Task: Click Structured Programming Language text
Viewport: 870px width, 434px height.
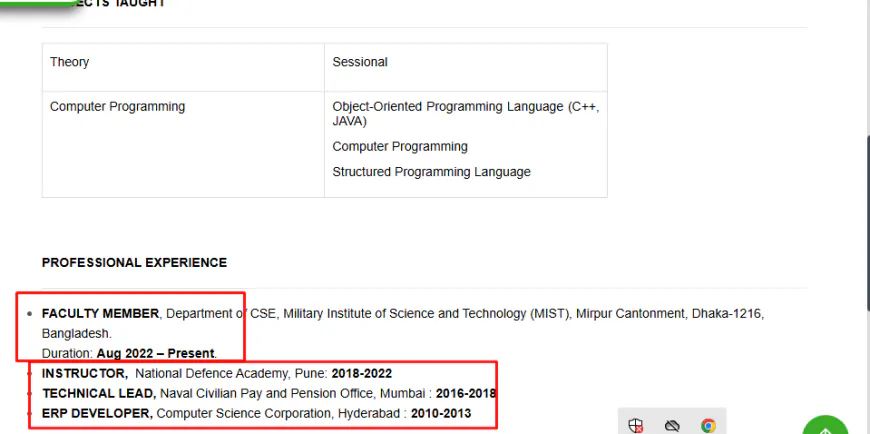Action: click(x=431, y=172)
